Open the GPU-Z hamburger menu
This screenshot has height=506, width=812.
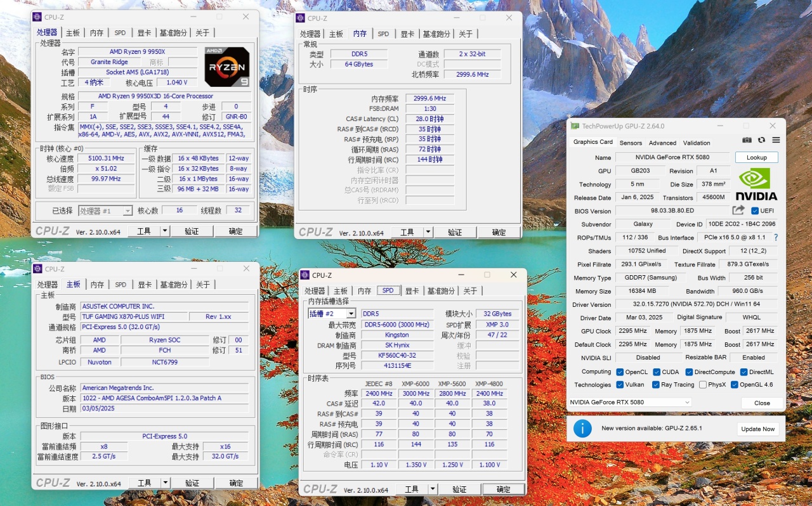(x=776, y=140)
